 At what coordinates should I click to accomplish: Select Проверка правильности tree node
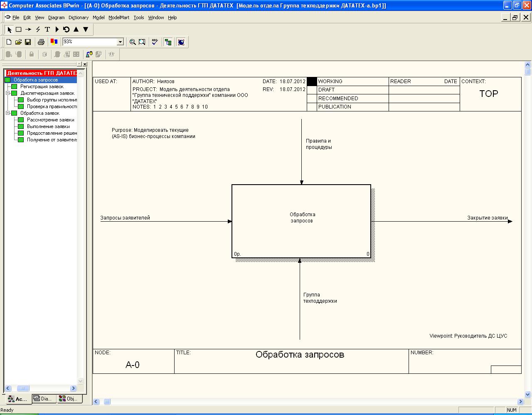pyautogui.click(x=52, y=106)
